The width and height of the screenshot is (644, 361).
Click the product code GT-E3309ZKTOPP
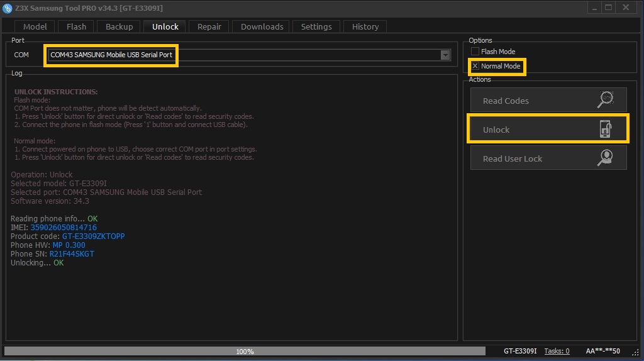tap(93, 236)
